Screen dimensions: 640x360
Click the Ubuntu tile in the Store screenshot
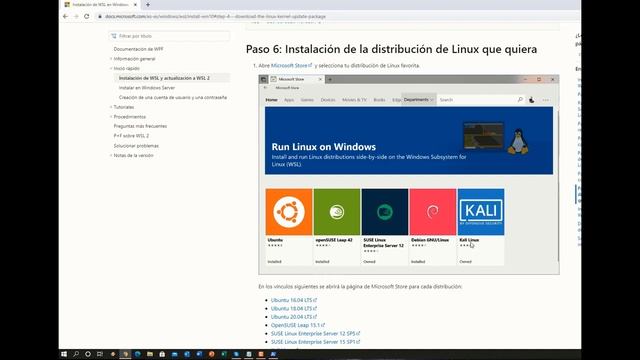click(x=289, y=227)
